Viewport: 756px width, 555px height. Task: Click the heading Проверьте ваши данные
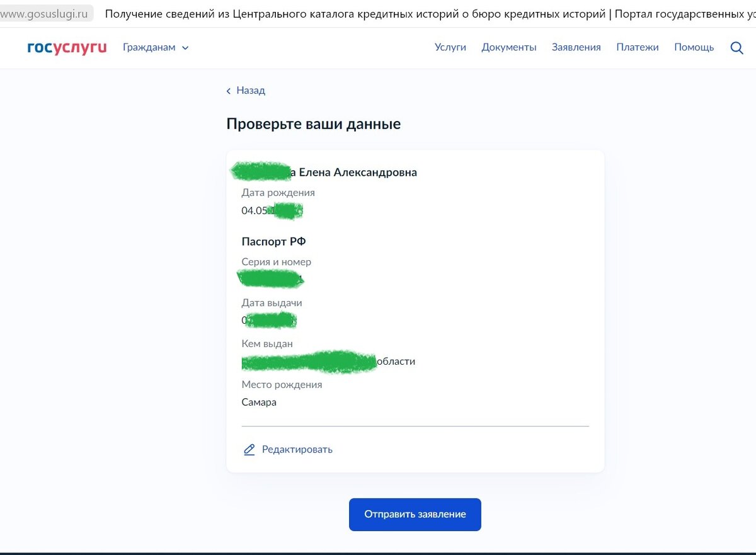point(313,123)
